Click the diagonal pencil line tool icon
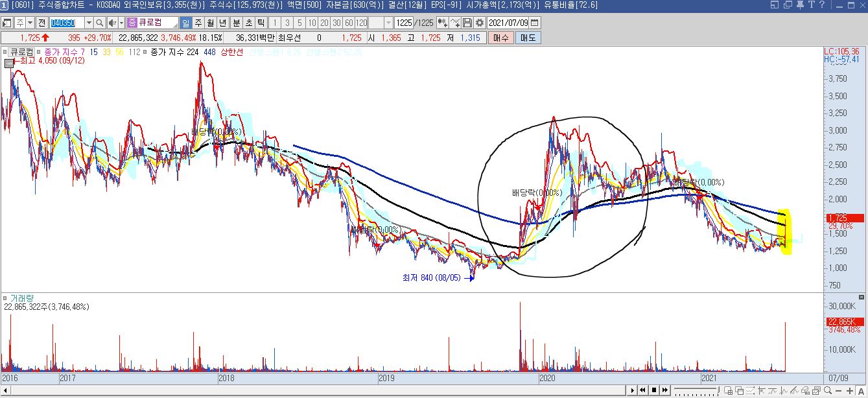 pyautogui.click(x=794, y=390)
